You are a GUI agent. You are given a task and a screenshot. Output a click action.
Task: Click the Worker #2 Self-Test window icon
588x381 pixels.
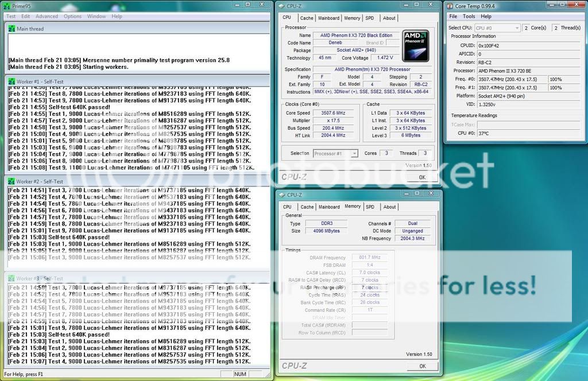pyautogui.click(x=11, y=181)
